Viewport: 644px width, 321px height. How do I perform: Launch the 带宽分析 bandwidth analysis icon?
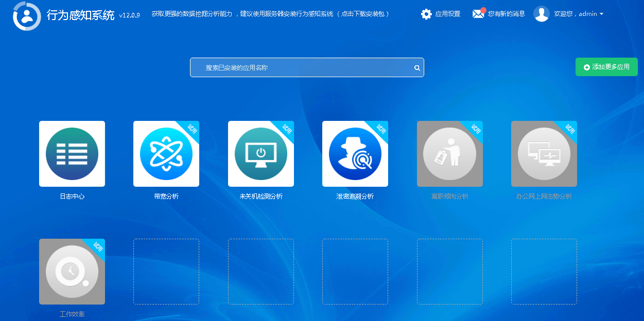166,154
